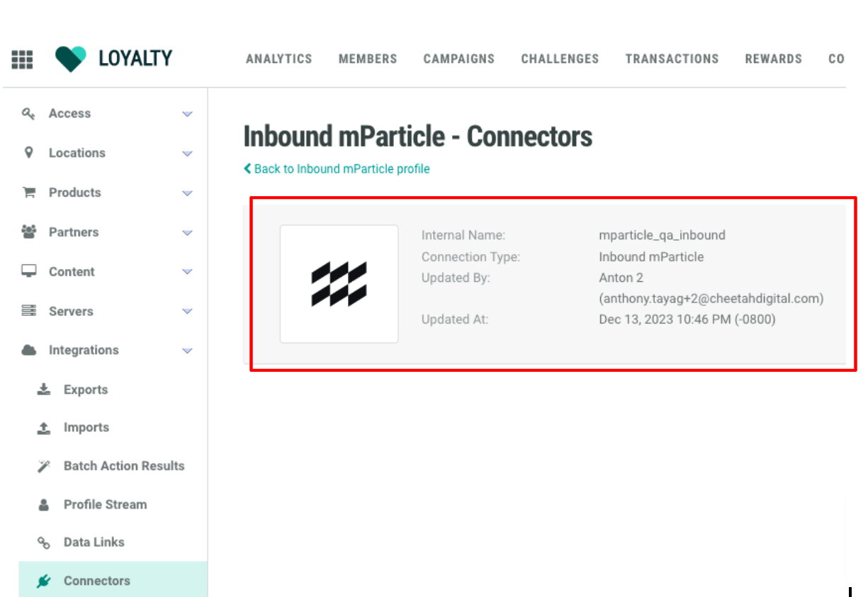Open the Transactions tab
The width and height of the screenshot is (868, 597).
(x=672, y=59)
